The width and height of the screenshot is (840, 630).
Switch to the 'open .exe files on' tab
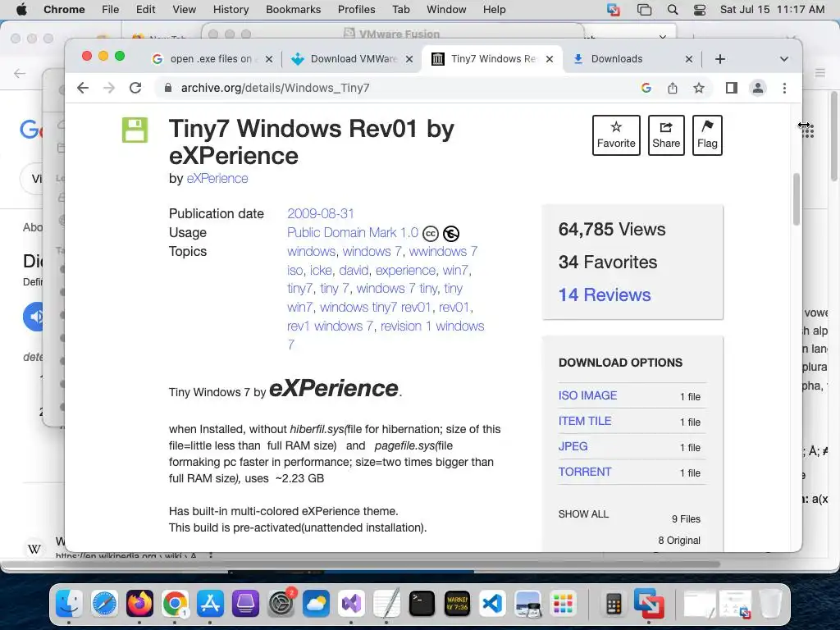coord(211,59)
